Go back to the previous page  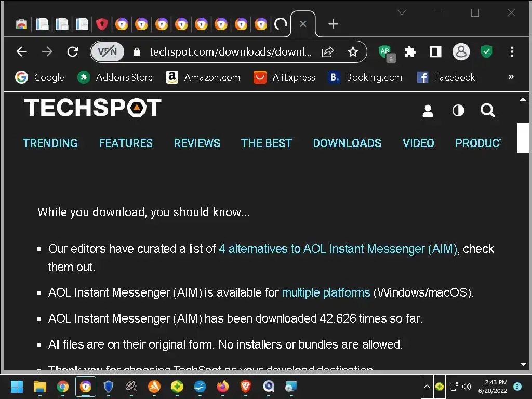pyautogui.click(x=22, y=51)
